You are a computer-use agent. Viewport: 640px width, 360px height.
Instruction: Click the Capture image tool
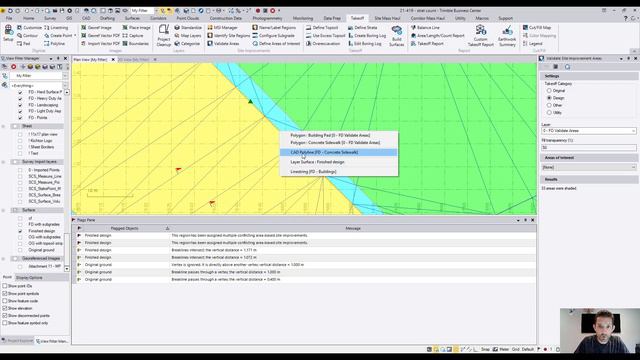click(133, 36)
